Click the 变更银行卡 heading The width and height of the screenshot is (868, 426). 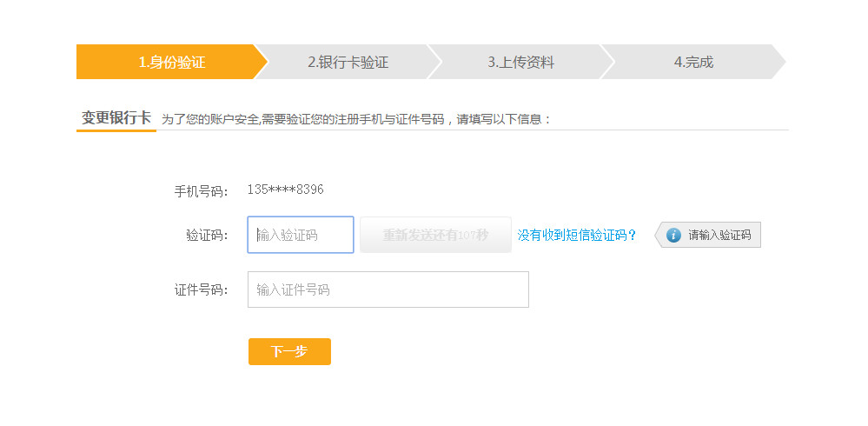116,117
